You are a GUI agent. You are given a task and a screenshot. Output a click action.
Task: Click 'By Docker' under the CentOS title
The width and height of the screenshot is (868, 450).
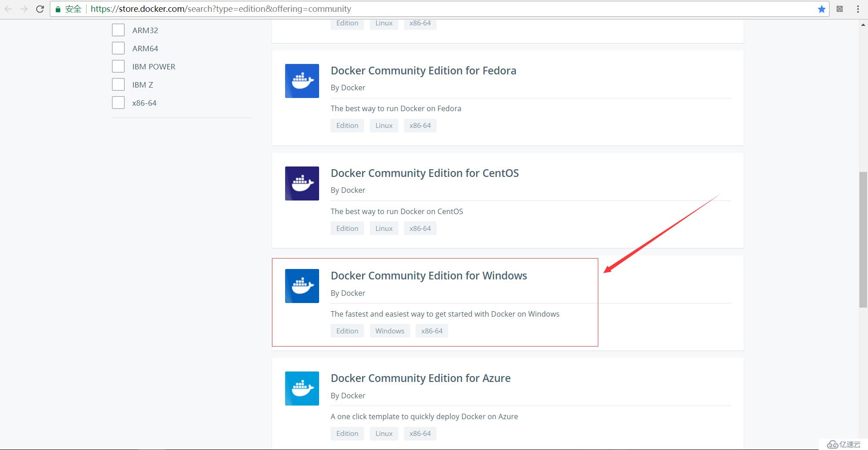(x=348, y=190)
